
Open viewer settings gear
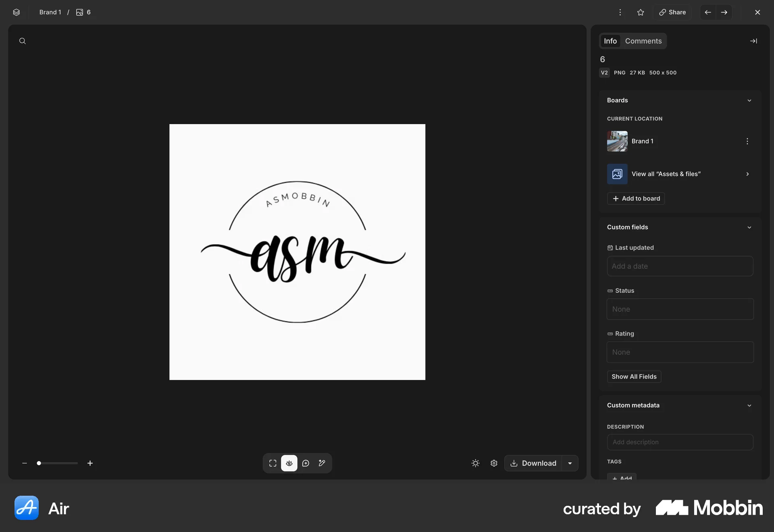(x=494, y=463)
